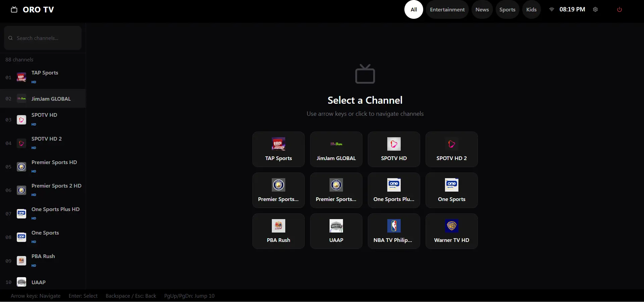Select TAP Sports channel name in sidebar
This screenshot has width=644, height=302.
[x=45, y=73]
